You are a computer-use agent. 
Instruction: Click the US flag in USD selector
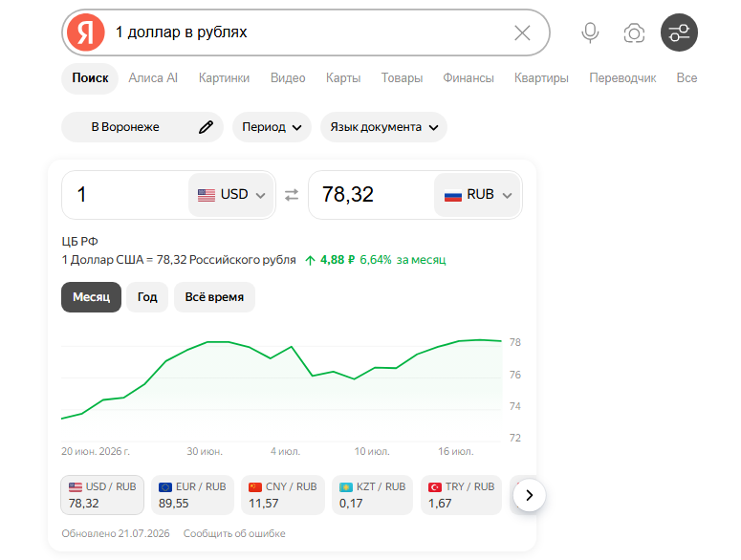[x=207, y=195]
